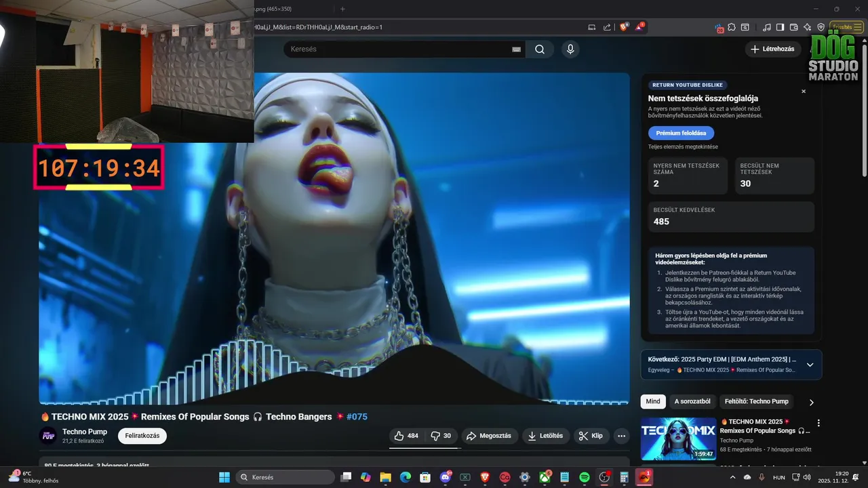This screenshot has width=868, height=488.
Task: Open the Techno Pump channel name link
Action: pos(85,432)
